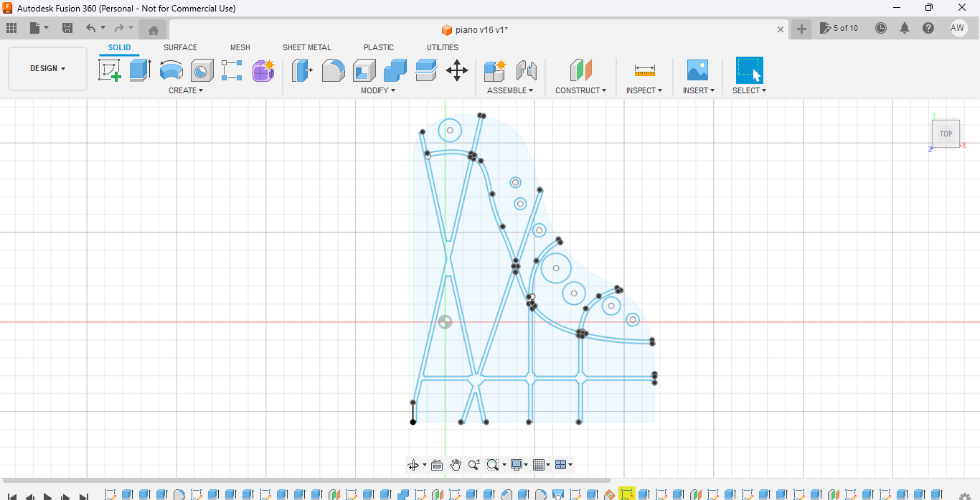Activate the Extrude tool
Viewport: 980px width, 500px height.
point(140,70)
